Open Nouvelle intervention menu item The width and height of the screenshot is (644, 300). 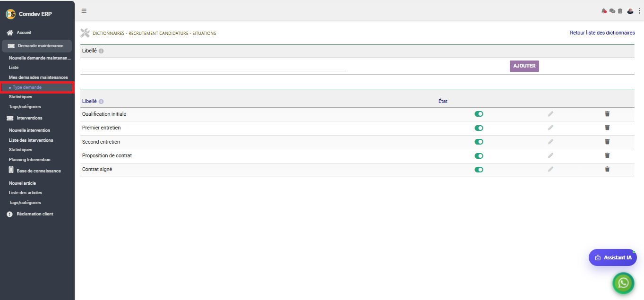point(29,130)
